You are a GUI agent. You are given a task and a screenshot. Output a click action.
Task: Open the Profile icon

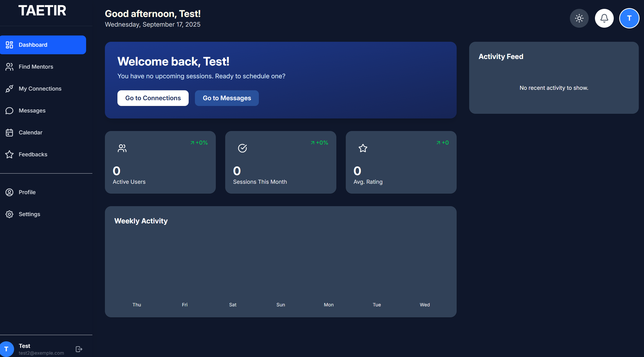click(x=9, y=192)
